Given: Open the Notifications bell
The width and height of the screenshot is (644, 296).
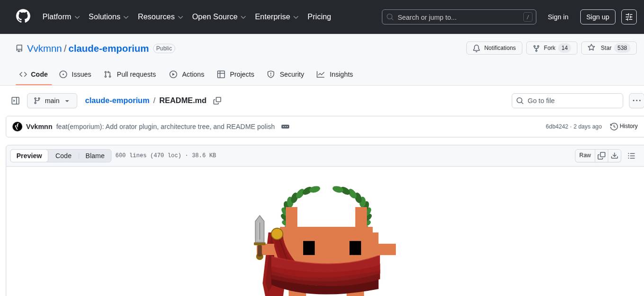Looking at the screenshot, I should [494, 48].
